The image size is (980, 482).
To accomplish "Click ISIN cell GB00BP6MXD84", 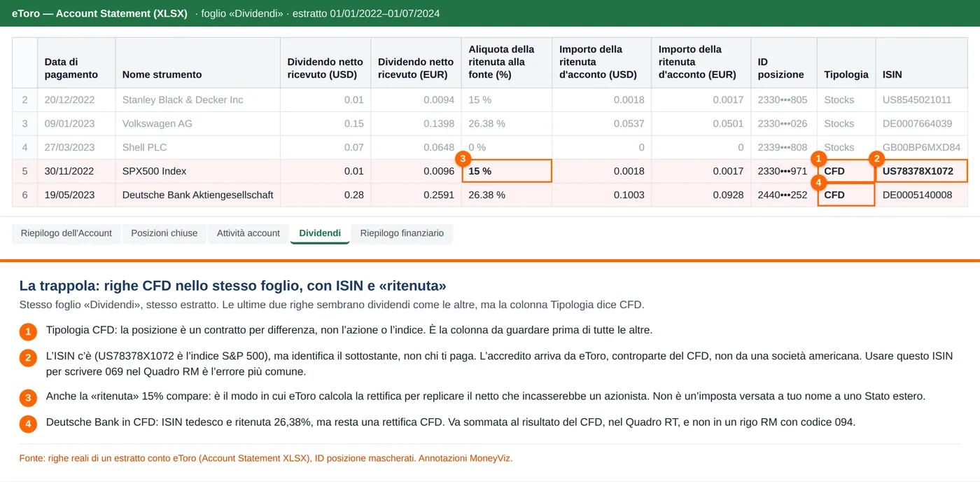I will pyautogui.click(x=921, y=148).
